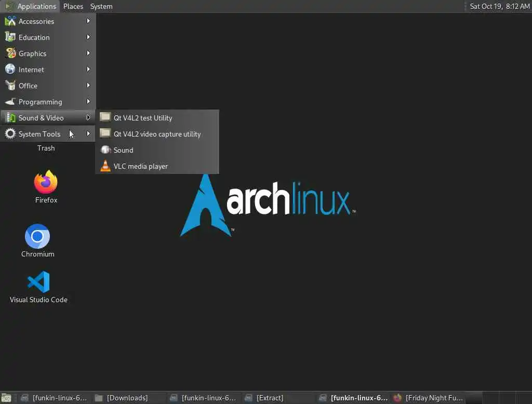The height and width of the screenshot is (404, 532).
Task: Click the Internet globe icon
Action: 10,69
